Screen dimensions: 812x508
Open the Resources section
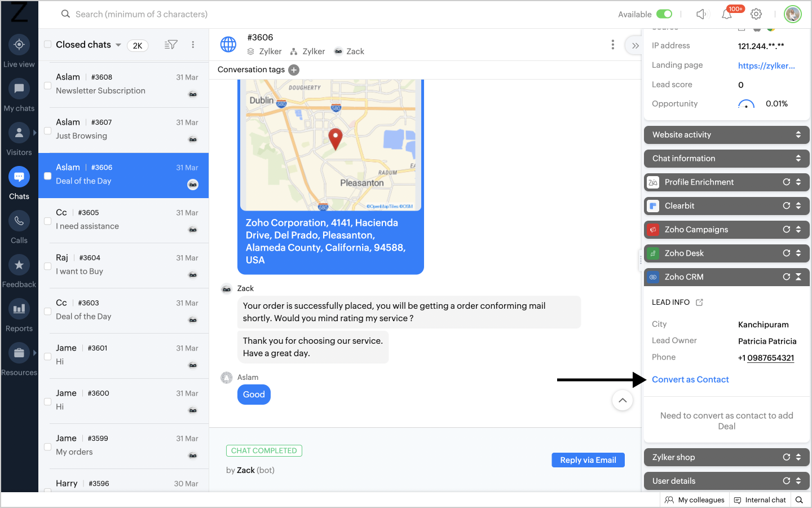(x=19, y=359)
